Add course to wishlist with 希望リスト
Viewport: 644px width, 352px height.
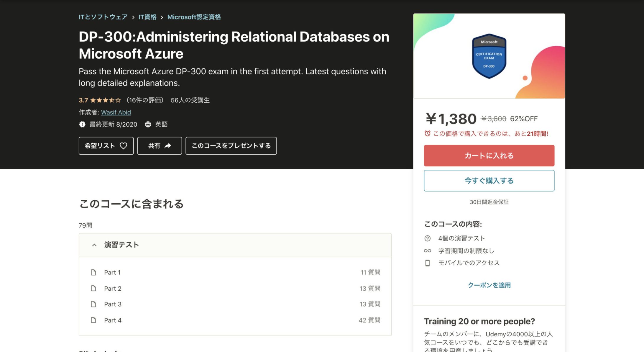tap(106, 146)
